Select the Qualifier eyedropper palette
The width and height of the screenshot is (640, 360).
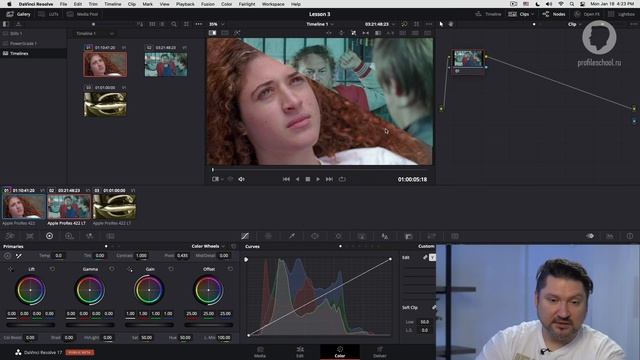pos(291,236)
